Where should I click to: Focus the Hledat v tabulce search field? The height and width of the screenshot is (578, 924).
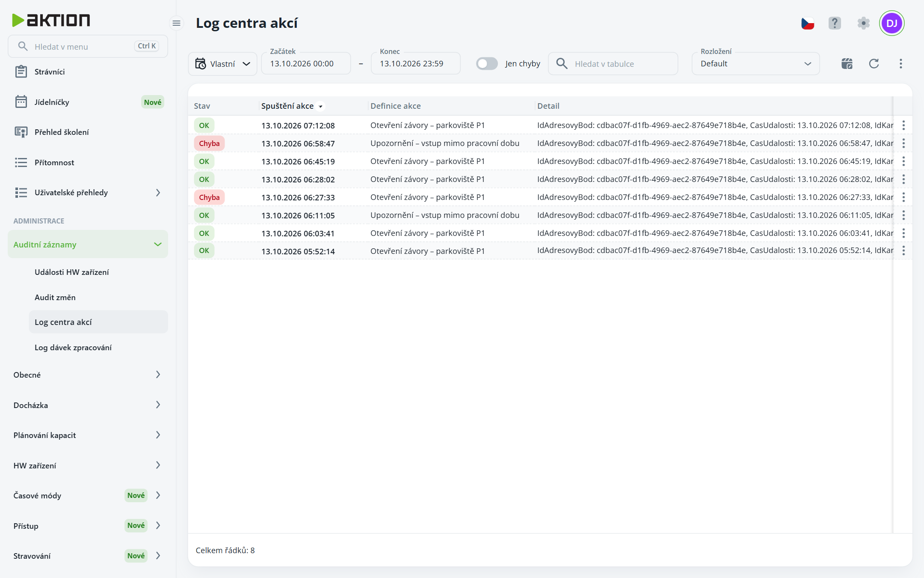(613, 64)
